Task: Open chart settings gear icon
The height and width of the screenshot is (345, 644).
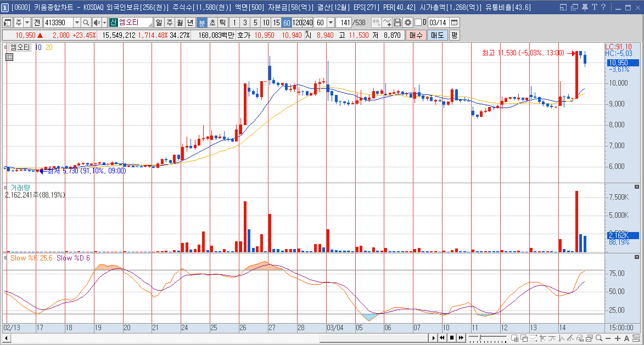Action: click(408, 22)
